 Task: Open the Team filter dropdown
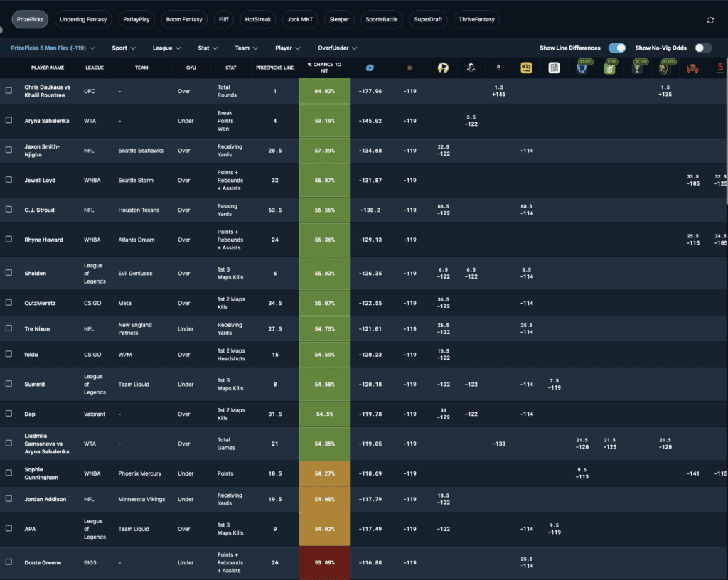pyautogui.click(x=246, y=48)
